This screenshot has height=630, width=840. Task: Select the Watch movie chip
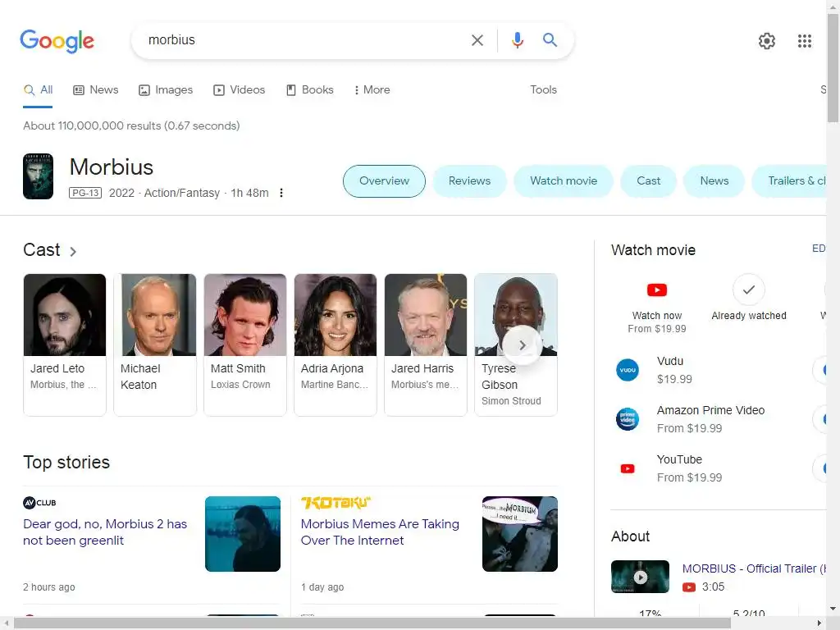coord(563,181)
